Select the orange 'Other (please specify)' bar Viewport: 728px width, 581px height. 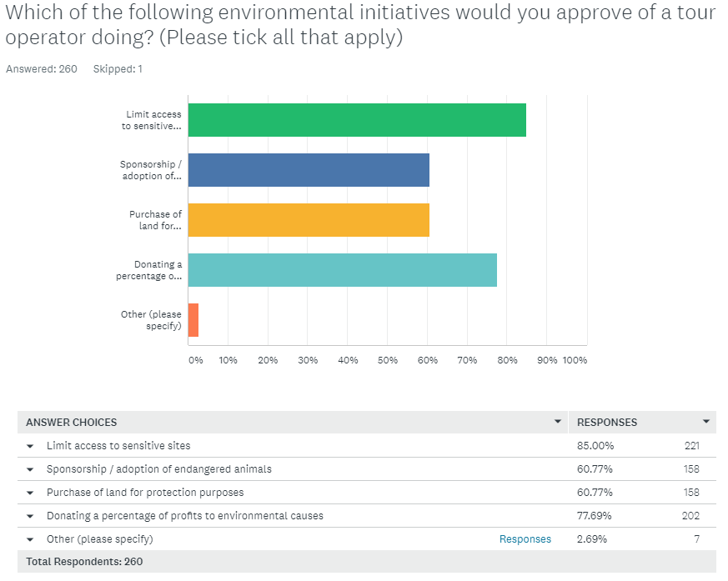pos(193,320)
